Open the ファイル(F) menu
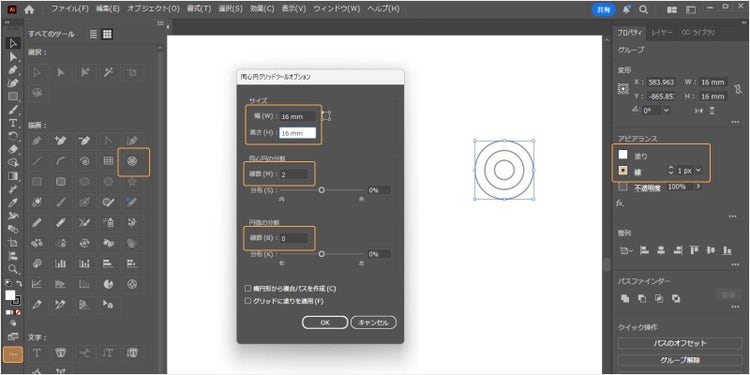Viewport: 750px width, 375px height. tap(70, 9)
